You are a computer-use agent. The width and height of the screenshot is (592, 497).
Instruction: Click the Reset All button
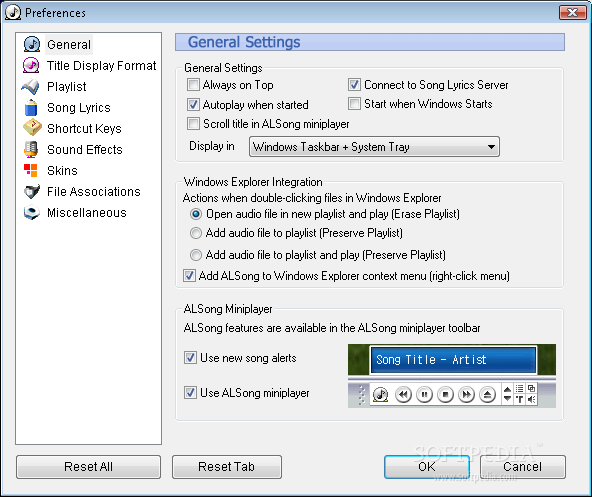[88, 467]
